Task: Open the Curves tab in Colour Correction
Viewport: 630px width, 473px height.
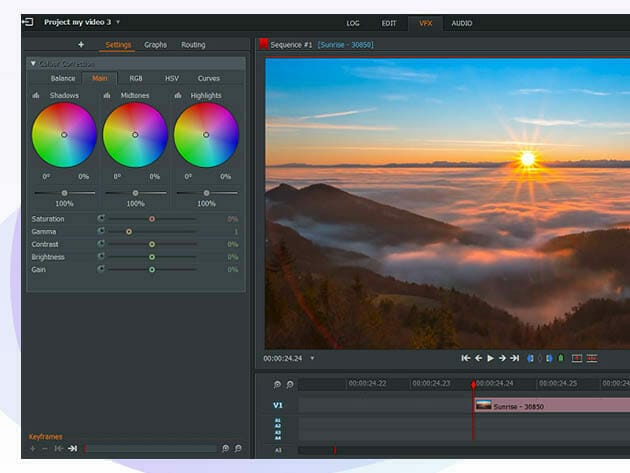Action: point(209,78)
